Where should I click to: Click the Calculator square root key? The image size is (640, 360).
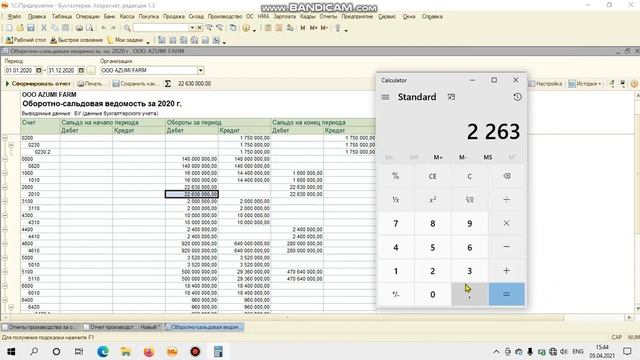(x=469, y=200)
